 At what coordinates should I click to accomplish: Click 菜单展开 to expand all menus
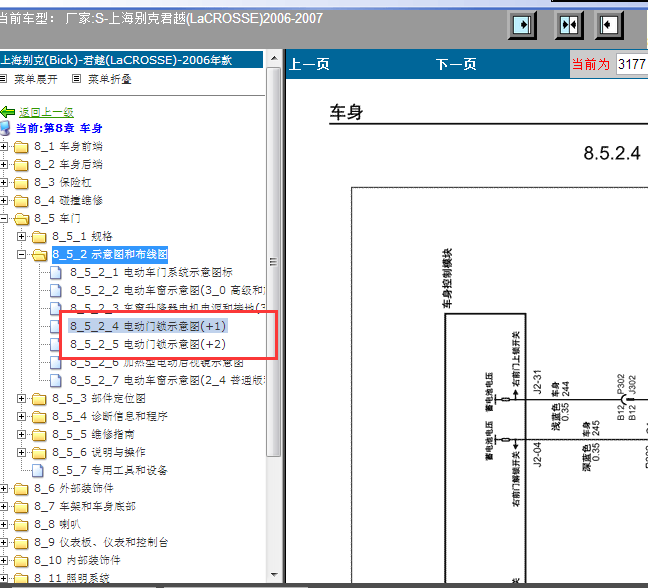36,79
